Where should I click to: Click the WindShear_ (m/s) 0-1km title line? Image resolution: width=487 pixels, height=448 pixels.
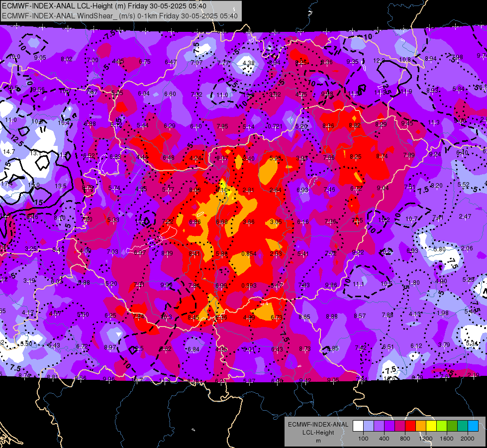tap(120, 16)
